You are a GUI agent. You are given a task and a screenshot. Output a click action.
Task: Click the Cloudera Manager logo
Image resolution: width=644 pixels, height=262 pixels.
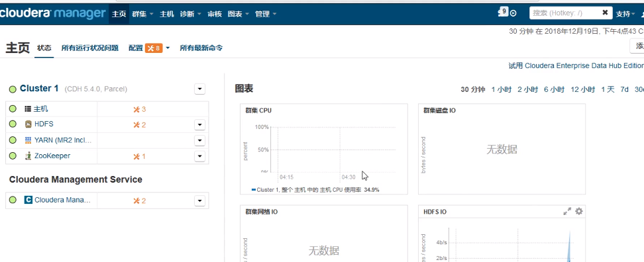click(x=52, y=13)
